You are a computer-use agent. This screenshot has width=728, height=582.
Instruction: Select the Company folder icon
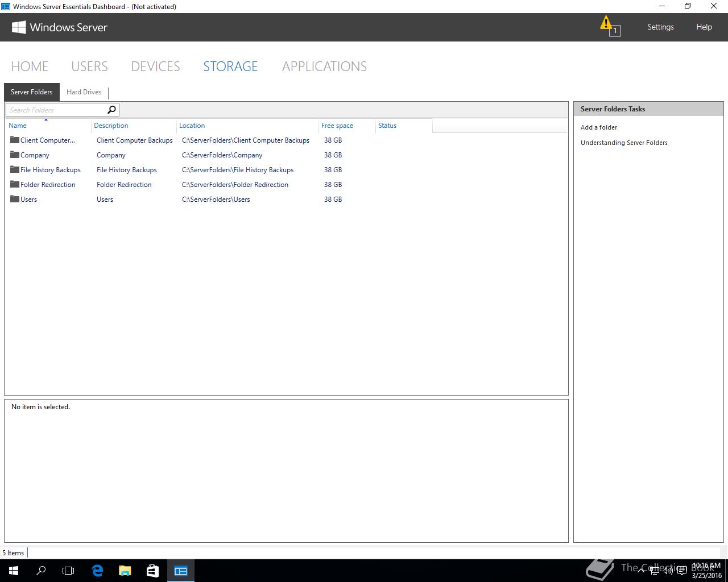15,155
